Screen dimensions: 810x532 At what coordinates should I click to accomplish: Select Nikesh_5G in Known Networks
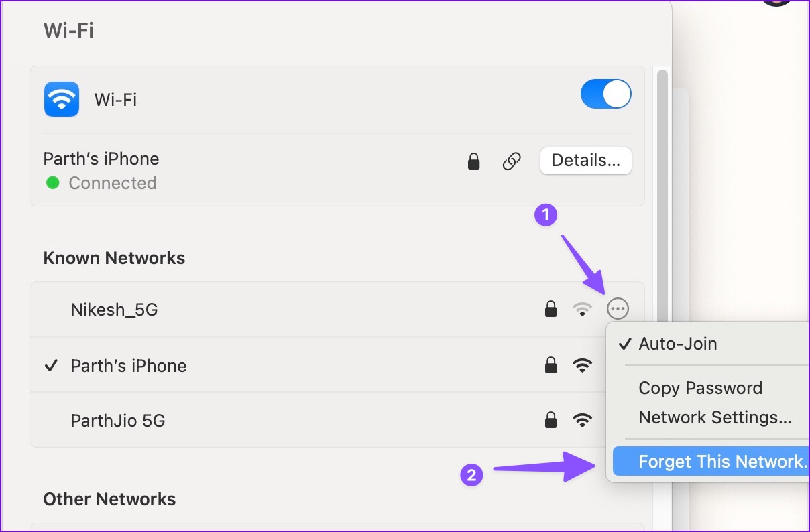[115, 310]
